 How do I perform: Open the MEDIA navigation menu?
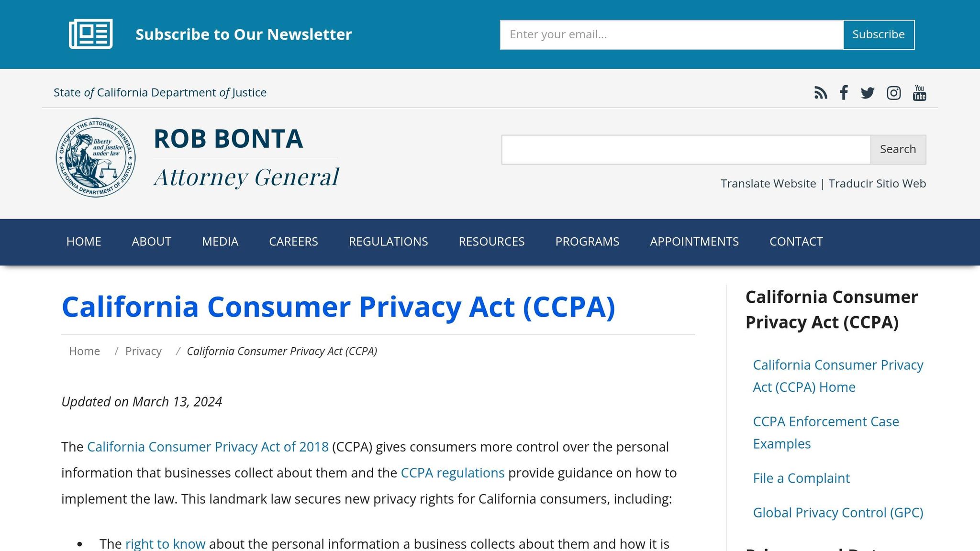point(221,242)
